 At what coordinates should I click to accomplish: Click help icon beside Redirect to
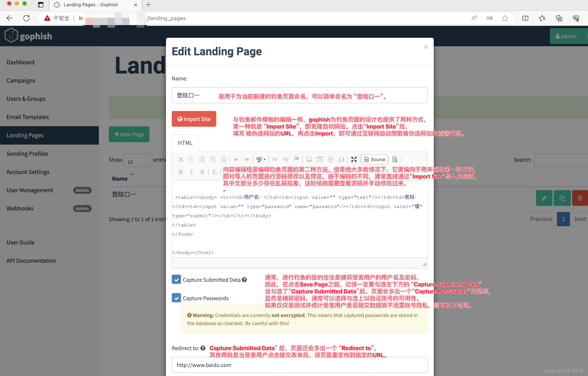(203, 348)
